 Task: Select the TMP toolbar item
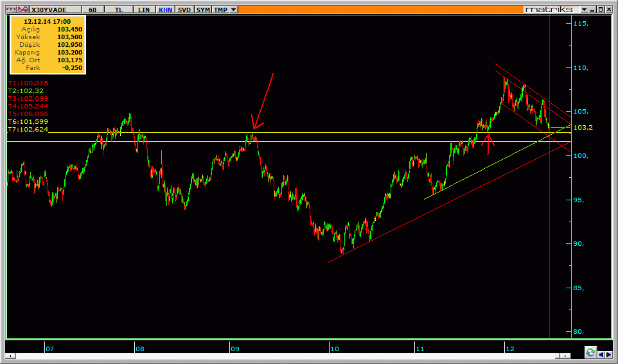pos(220,10)
